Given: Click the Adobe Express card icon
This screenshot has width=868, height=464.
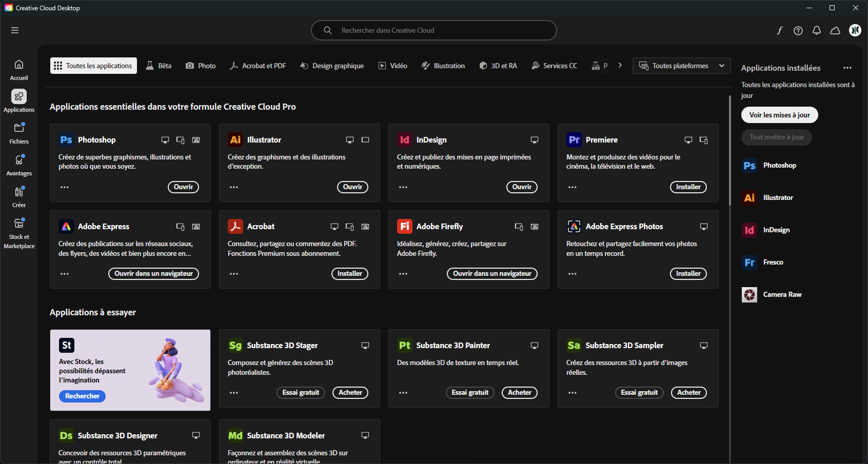Looking at the screenshot, I should (66, 227).
